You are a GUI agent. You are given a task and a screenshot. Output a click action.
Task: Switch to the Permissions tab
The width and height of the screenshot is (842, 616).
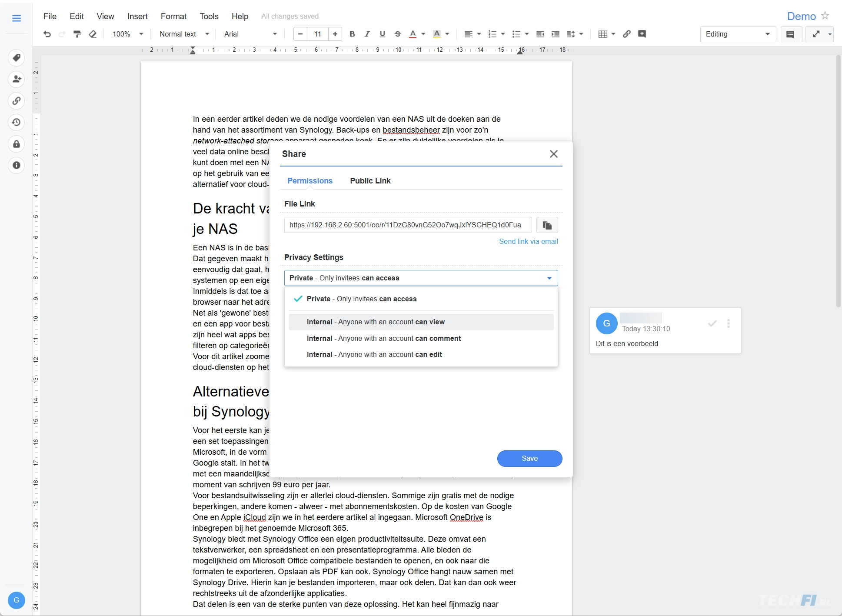click(x=310, y=181)
